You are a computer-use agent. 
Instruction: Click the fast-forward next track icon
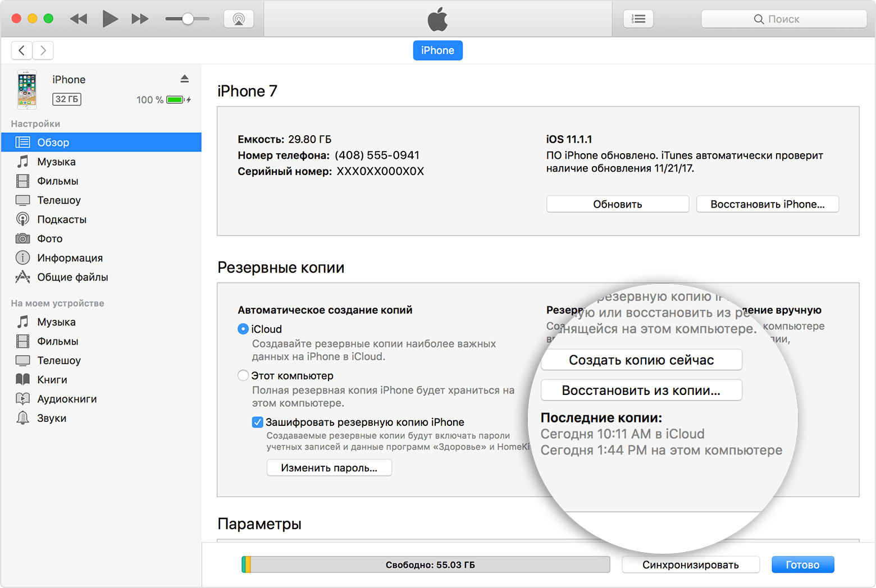click(x=140, y=19)
